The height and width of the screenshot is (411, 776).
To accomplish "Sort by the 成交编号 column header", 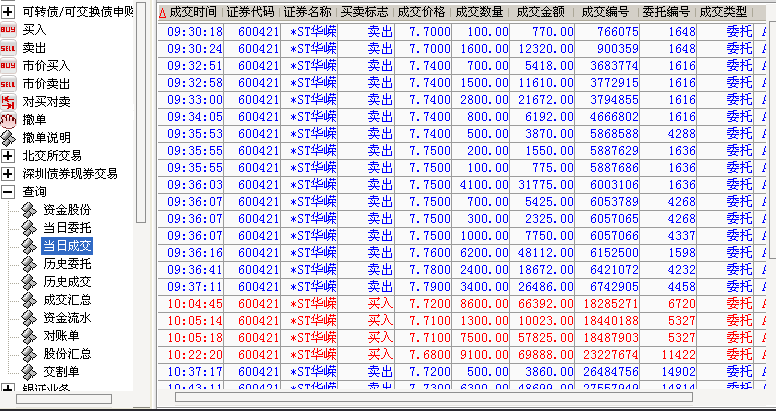I will coord(606,12).
